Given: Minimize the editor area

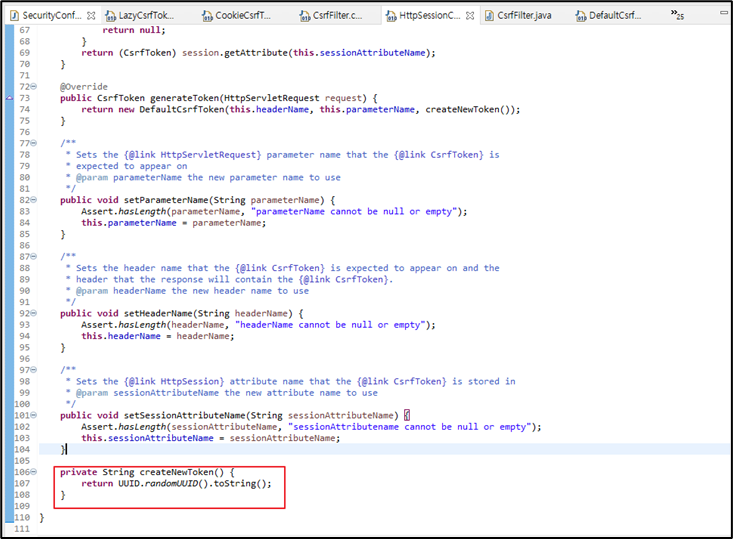Looking at the screenshot, I should (724, 13).
